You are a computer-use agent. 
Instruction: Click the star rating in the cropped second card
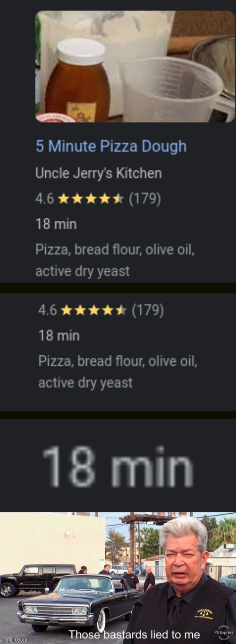pos(94,310)
